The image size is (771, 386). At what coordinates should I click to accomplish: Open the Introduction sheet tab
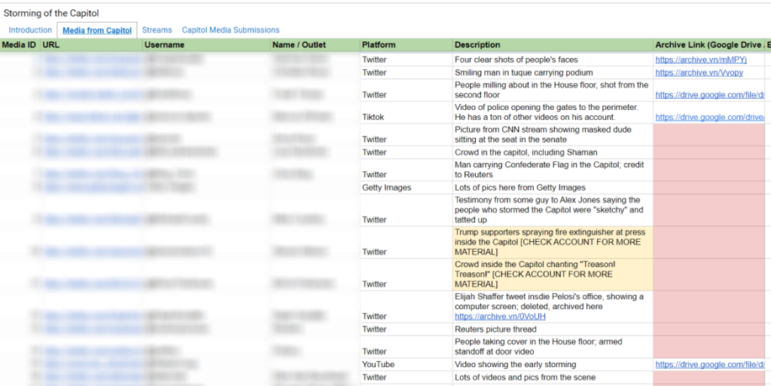point(30,30)
